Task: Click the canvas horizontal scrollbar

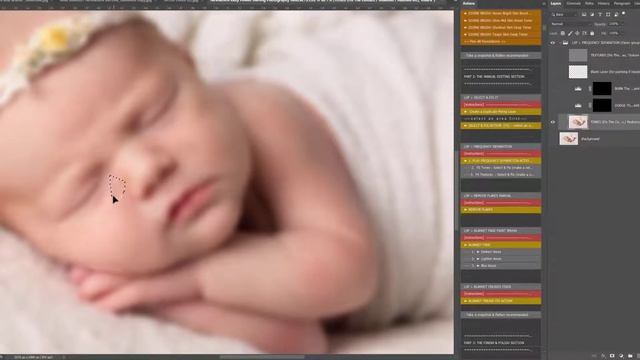Action: click(x=261, y=357)
